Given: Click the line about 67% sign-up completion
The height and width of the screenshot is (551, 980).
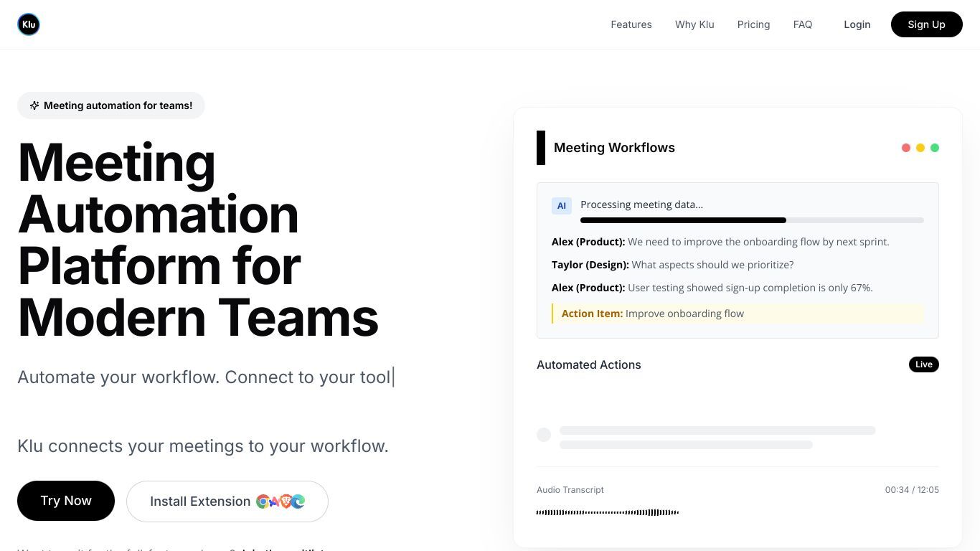Looking at the screenshot, I should (x=712, y=288).
